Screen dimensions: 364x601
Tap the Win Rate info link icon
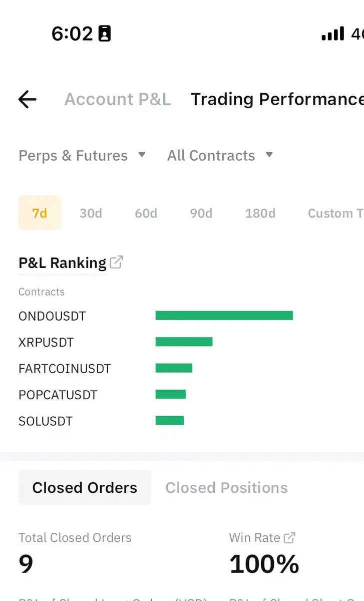click(x=289, y=537)
